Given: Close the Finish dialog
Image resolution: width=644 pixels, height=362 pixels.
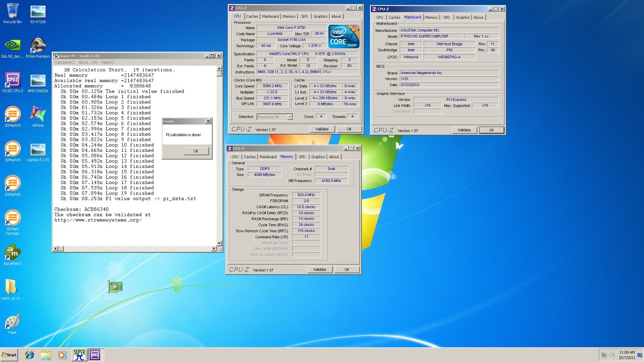Looking at the screenshot, I should coord(208,121).
